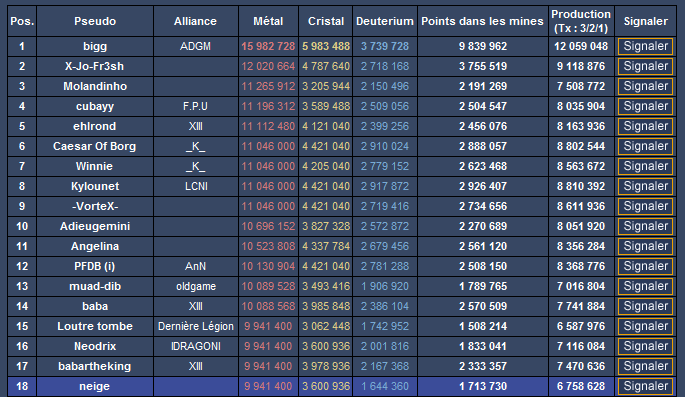
Task: Click the Deuterium column header
Action: point(385,21)
